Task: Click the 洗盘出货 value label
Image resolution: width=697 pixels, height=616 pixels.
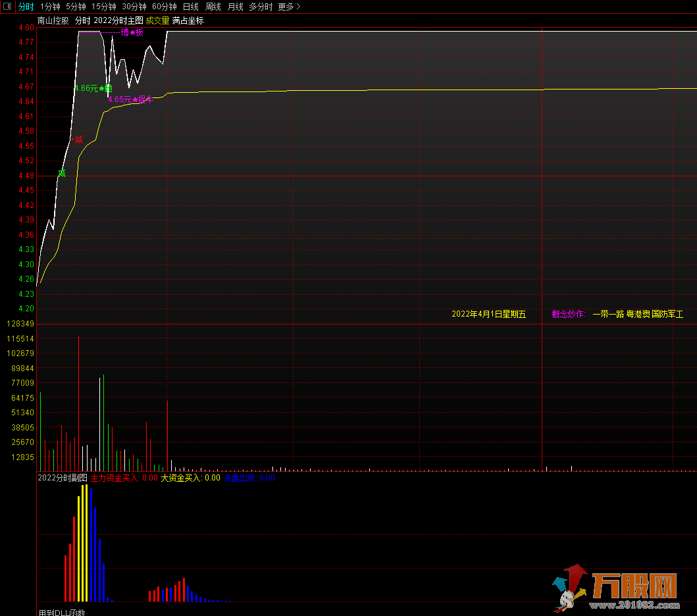Action: [249, 478]
